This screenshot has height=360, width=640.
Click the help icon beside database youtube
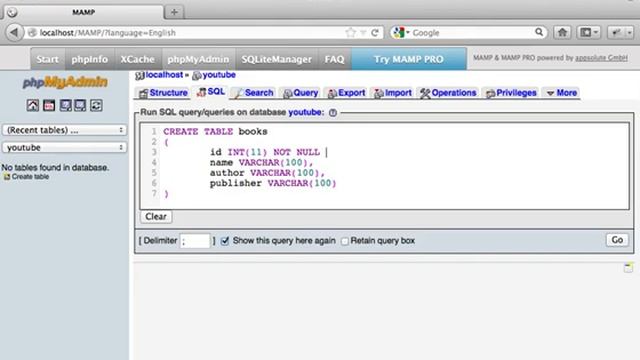tap(333, 113)
